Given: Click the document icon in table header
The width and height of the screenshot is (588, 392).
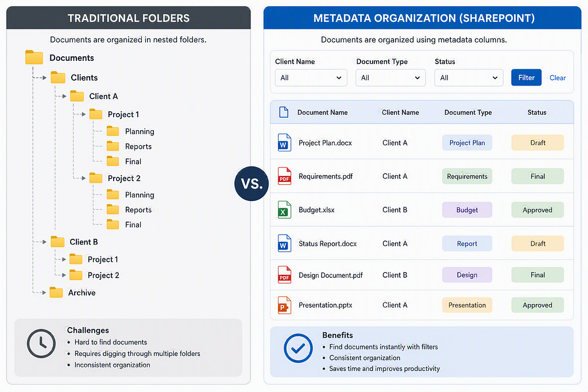Looking at the screenshot, I should pos(284,112).
